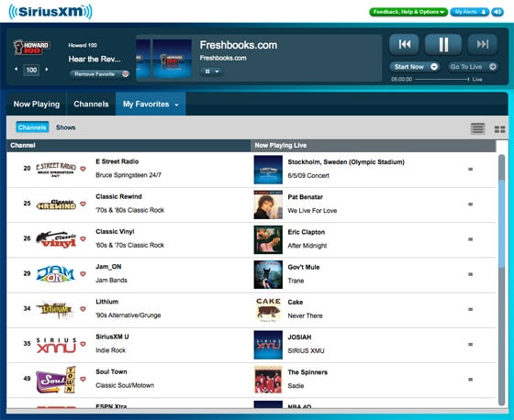
Task: Toggle favorite heart for Classic Vinyl
Action: tap(83, 238)
